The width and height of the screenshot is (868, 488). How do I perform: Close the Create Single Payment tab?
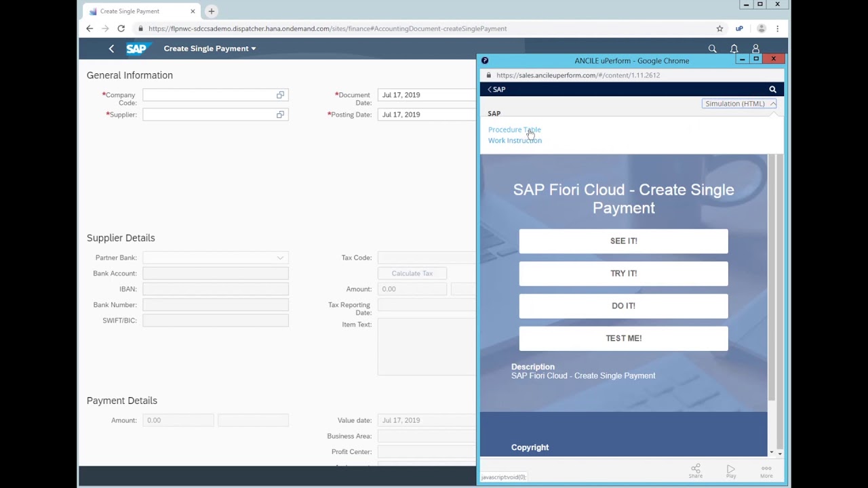(193, 11)
